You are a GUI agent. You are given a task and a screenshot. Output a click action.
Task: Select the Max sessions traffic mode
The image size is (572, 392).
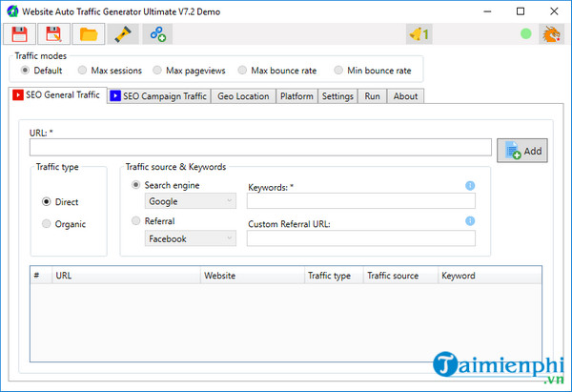[84, 71]
